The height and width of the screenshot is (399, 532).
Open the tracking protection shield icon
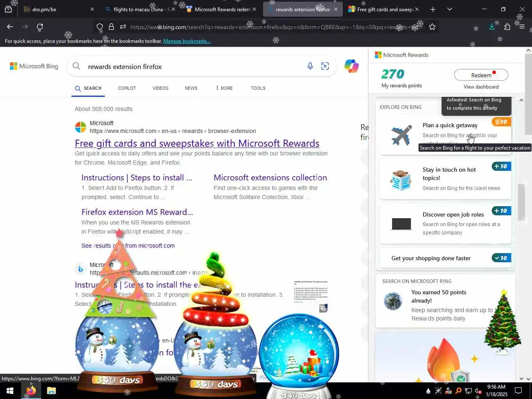pos(100,27)
